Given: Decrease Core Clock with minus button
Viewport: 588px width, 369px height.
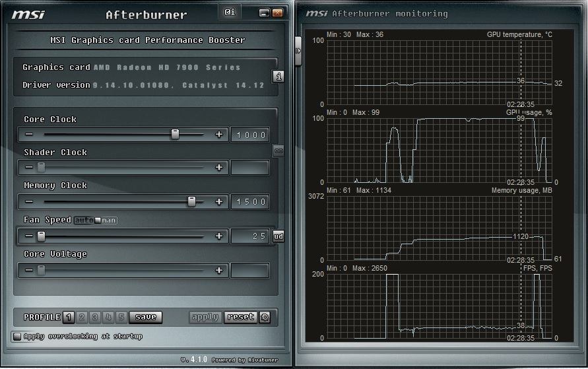Looking at the screenshot, I should click(29, 134).
